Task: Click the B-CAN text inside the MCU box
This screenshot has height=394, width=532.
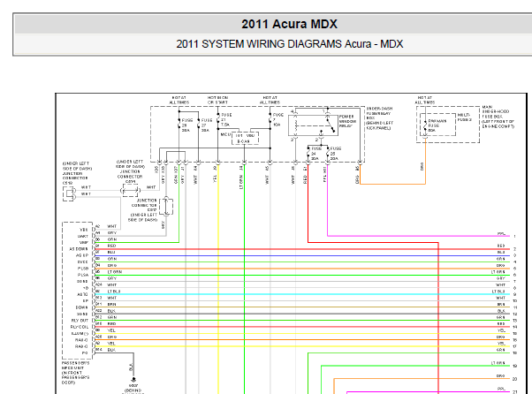Action: (x=243, y=141)
